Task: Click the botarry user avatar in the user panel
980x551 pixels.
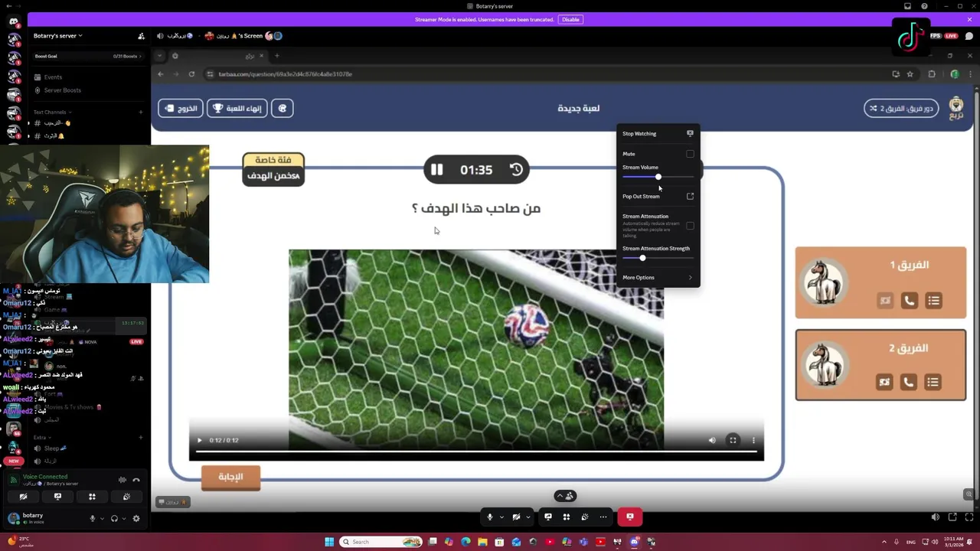Action: 13,518
